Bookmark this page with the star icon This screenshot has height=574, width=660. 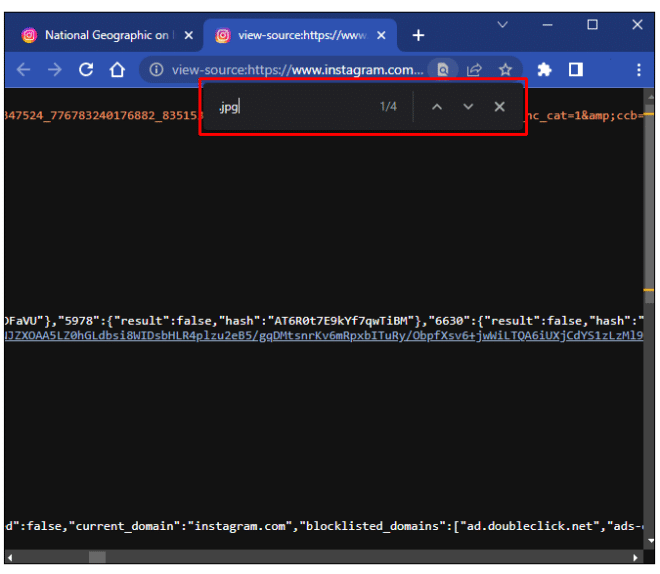tap(506, 69)
